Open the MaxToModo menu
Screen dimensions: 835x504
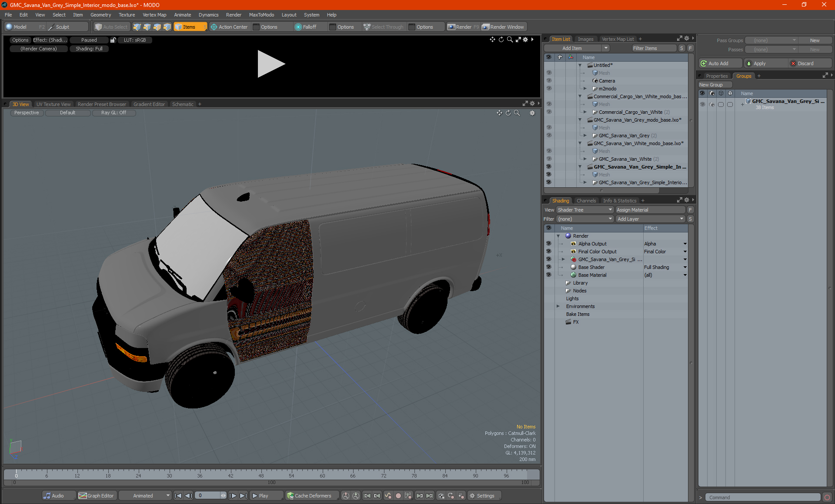point(261,15)
